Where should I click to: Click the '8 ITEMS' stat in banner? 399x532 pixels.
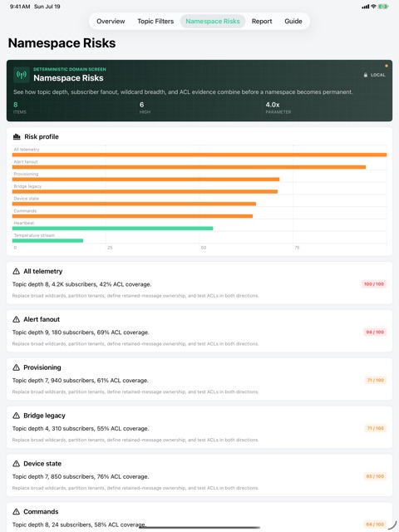pos(20,107)
